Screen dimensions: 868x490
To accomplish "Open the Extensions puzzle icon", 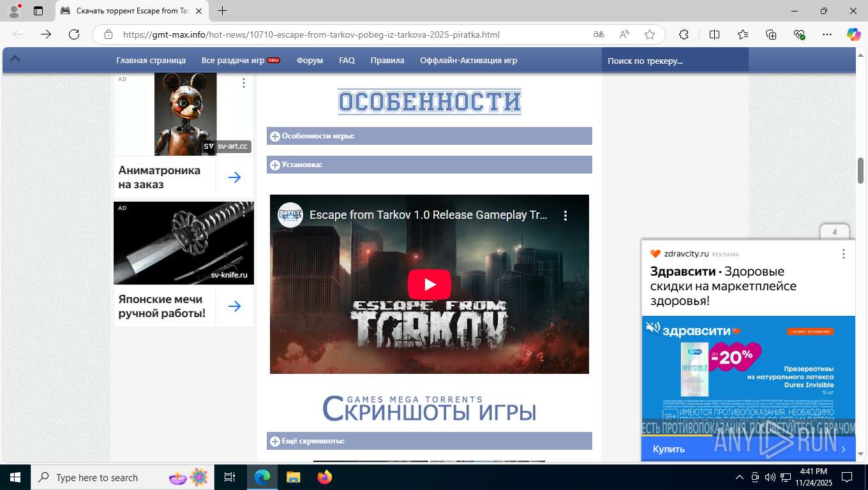I will point(684,34).
